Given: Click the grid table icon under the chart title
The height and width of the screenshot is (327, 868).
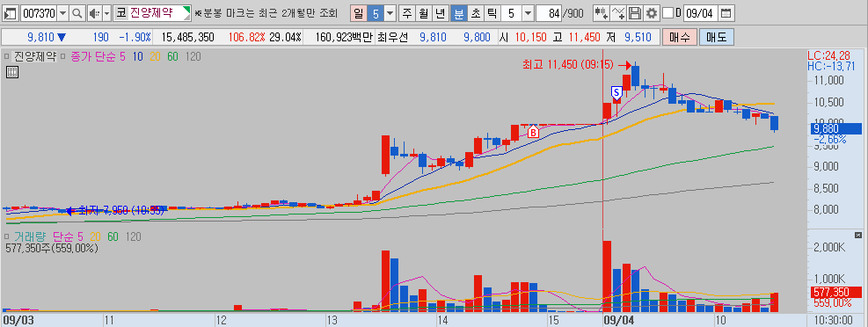Looking at the screenshot, I should pyautogui.click(x=12, y=72).
